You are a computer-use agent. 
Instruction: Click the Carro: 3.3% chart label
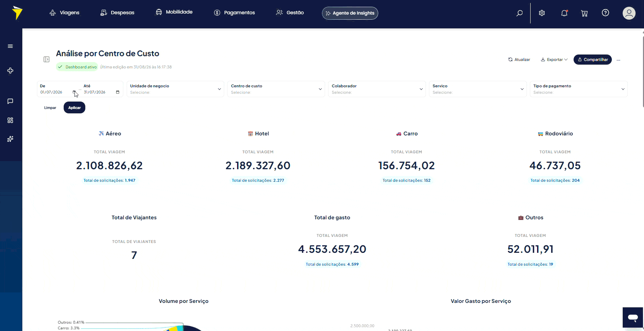coord(69,328)
